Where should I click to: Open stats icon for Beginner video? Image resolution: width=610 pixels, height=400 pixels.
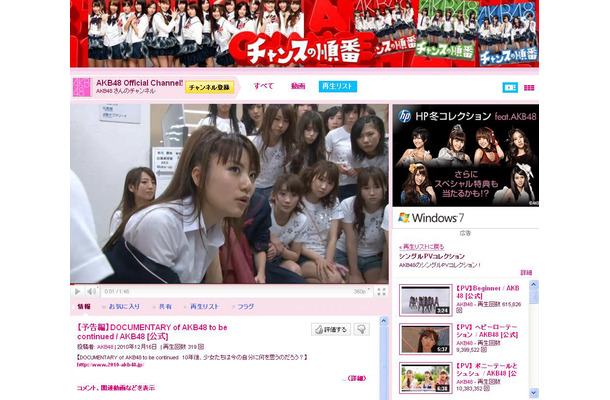(459, 310)
